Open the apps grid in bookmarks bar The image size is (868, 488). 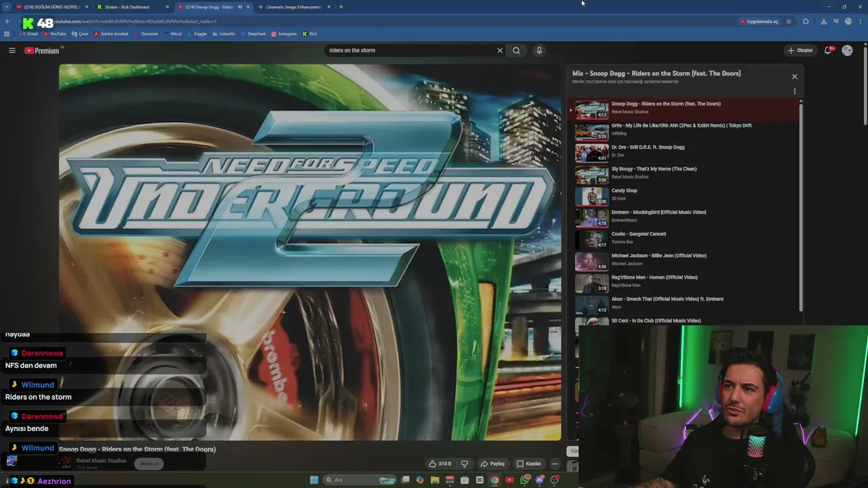(7, 34)
